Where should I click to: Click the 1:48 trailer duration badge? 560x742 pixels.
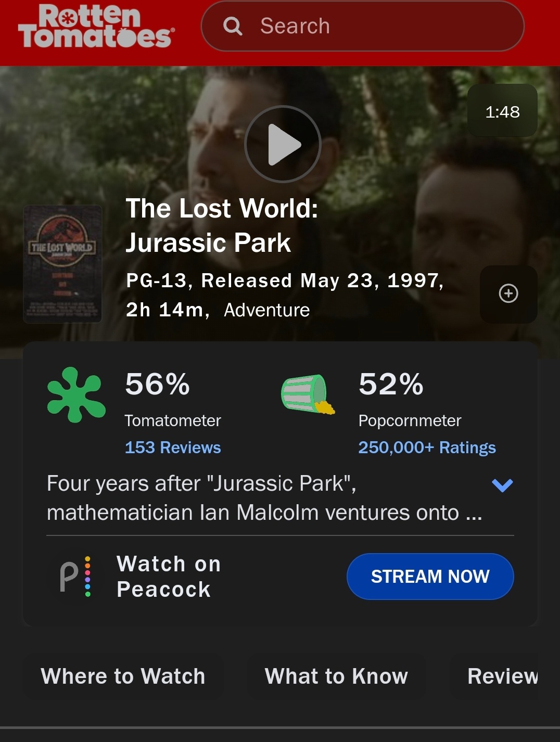[x=502, y=111]
